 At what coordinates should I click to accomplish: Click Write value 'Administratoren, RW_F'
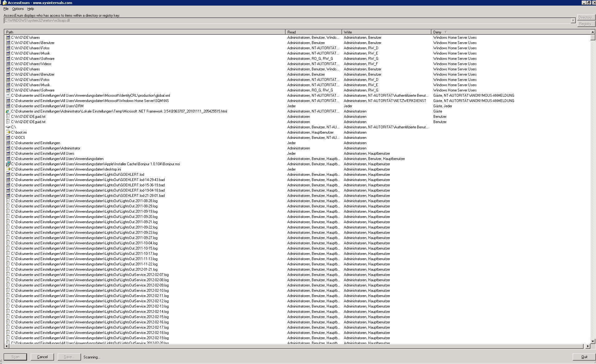coord(361,64)
